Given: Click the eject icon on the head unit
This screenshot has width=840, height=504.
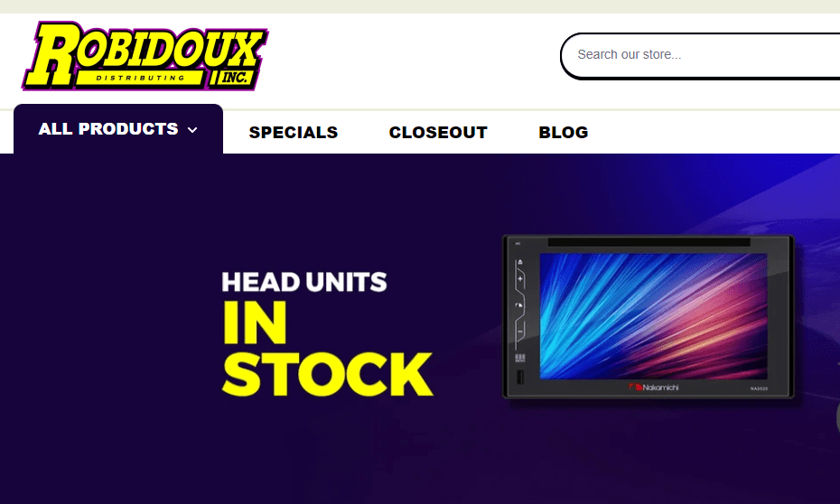Looking at the screenshot, I should click(x=519, y=262).
